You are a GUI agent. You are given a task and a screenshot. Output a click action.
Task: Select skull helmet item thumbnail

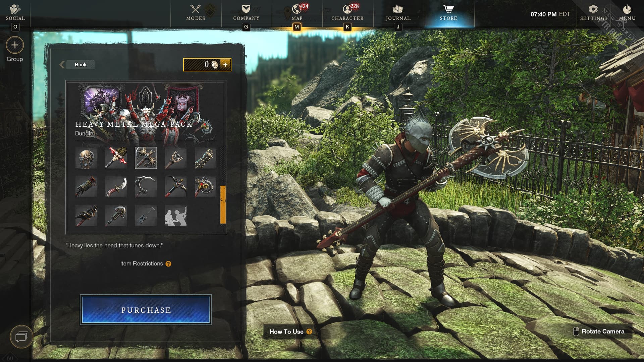pyautogui.click(x=86, y=158)
